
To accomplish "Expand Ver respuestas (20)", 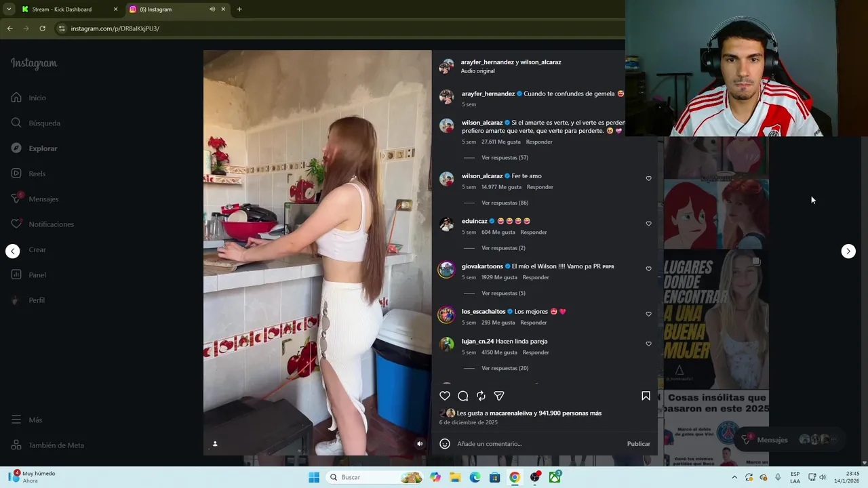I will pyautogui.click(x=505, y=368).
